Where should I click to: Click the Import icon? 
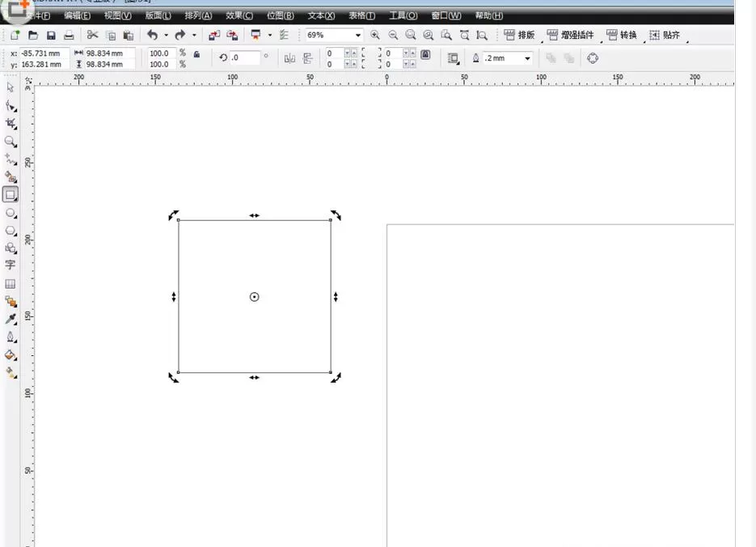pos(214,36)
